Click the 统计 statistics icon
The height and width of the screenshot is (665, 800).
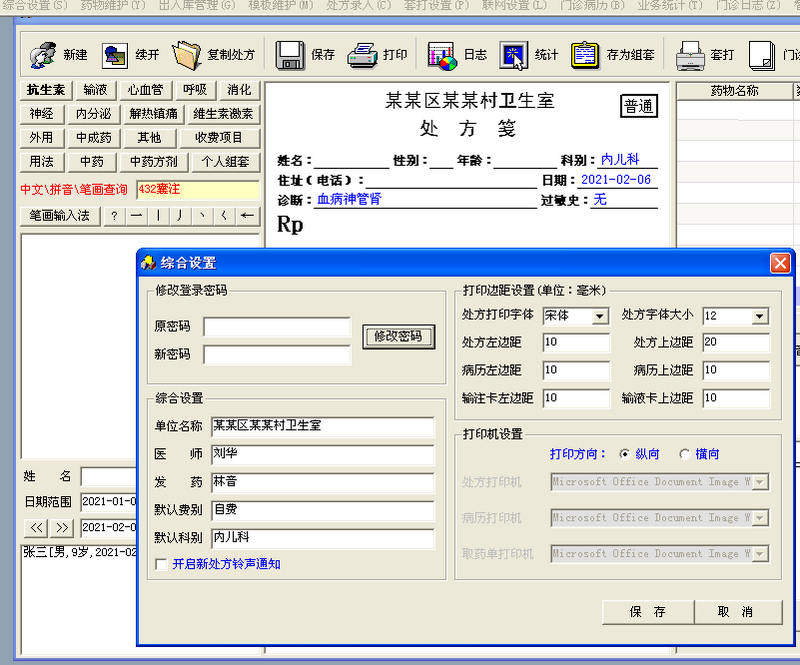tap(514, 55)
